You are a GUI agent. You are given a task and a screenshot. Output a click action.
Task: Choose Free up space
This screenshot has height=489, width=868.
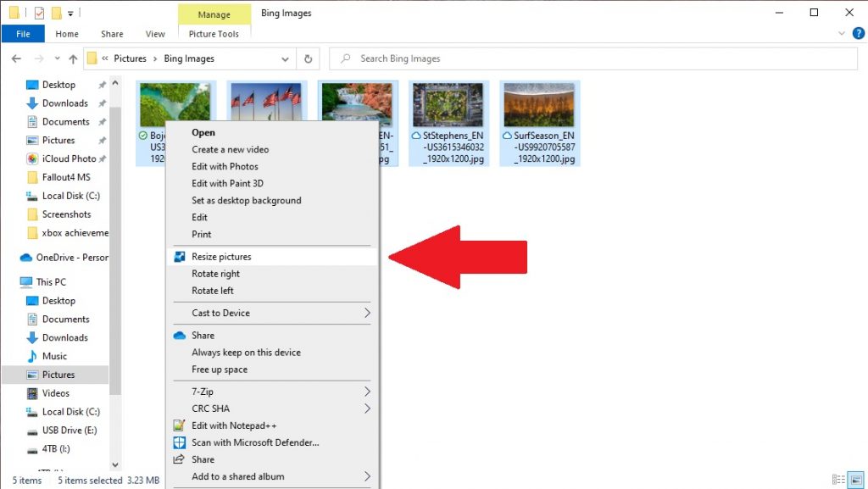(272, 370)
